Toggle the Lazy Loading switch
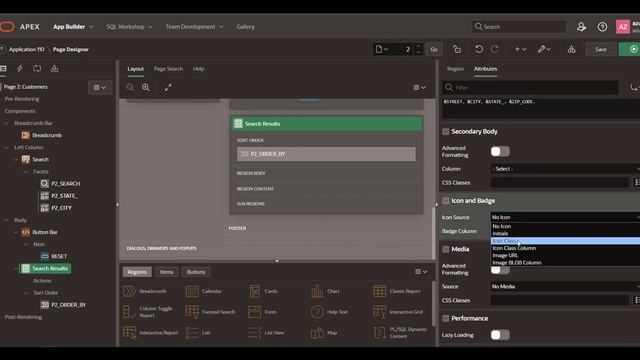The width and height of the screenshot is (640, 360). tap(500, 335)
